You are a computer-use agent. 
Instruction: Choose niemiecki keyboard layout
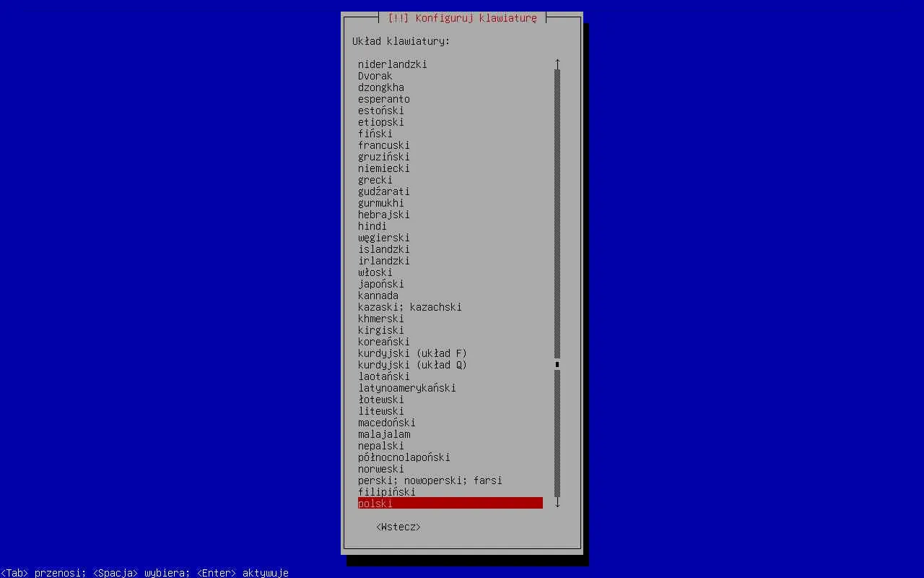[450, 168]
